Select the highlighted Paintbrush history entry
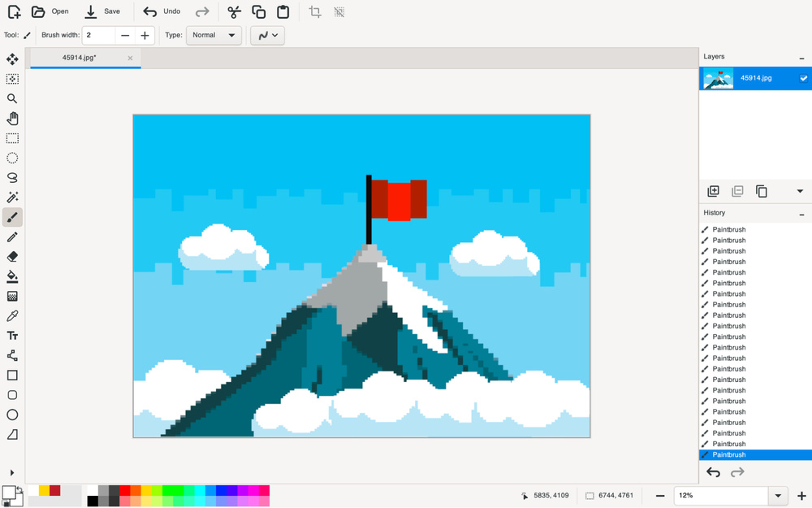812x508 pixels. [x=755, y=454]
